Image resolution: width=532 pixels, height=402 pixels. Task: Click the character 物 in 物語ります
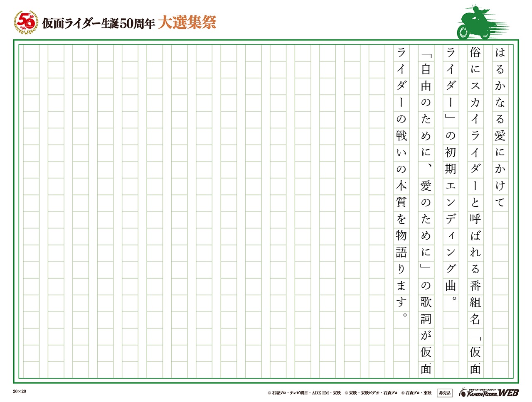(401, 235)
